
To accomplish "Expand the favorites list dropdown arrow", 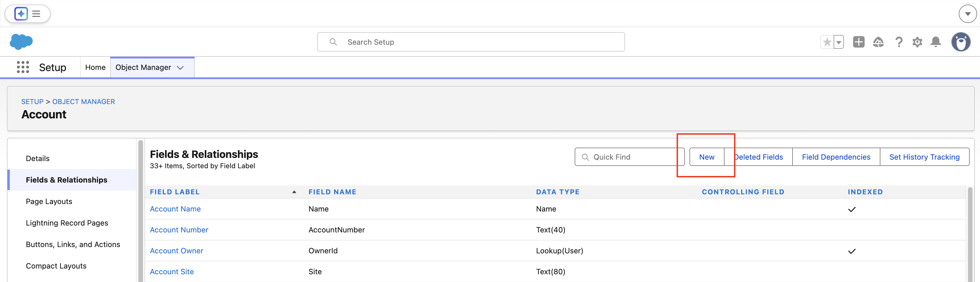I will tap(838, 42).
